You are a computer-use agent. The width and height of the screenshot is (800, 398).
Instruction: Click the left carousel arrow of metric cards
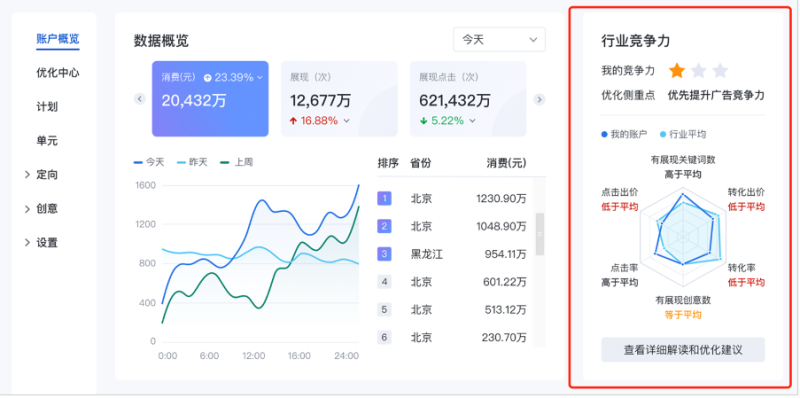[140, 99]
